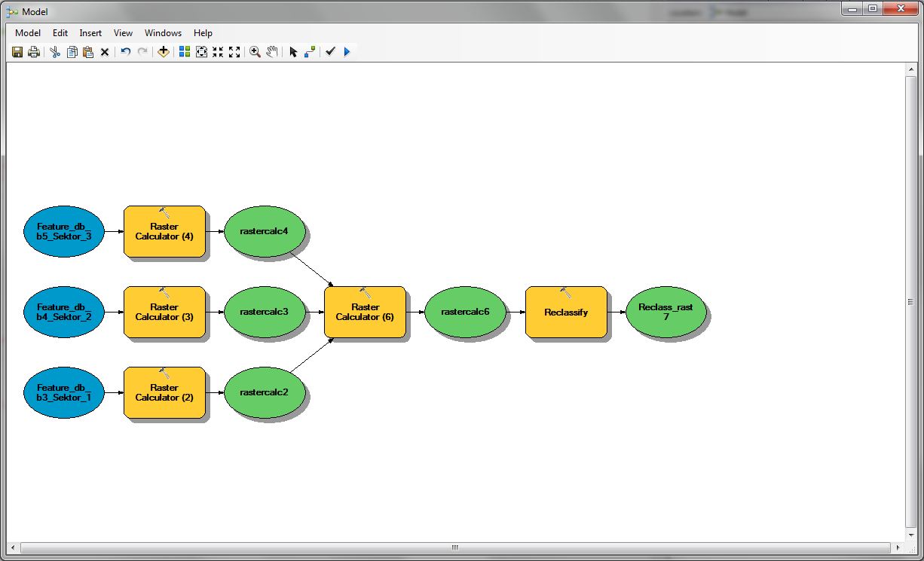Click the Feature_db_b5_Sektor_3 input ellipse
Screen dimensions: 924x561
[x=64, y=231]
